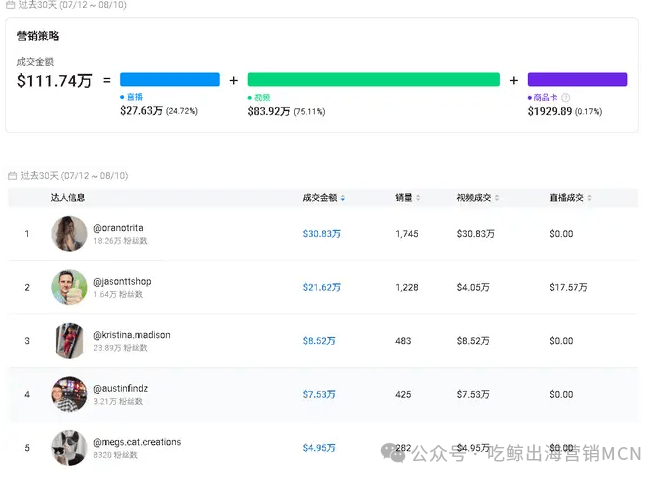The width and height of the screenshot is (663, 480).
Task: Click $7.53万 amount for @austinfindz
Action: [x=319, y=395]
